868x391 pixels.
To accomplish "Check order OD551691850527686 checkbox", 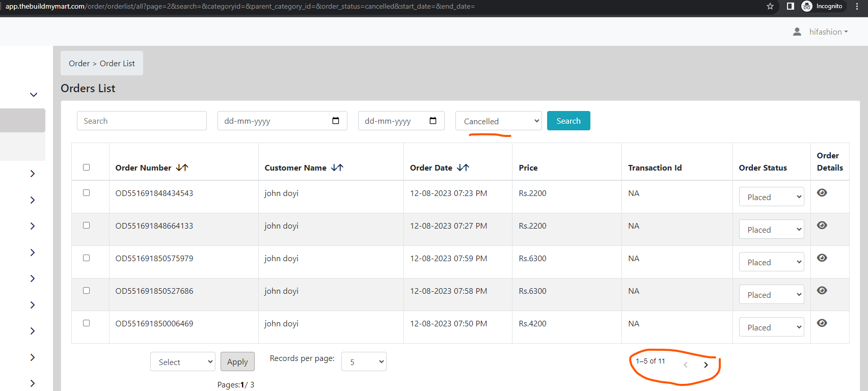I will [86, 290].
